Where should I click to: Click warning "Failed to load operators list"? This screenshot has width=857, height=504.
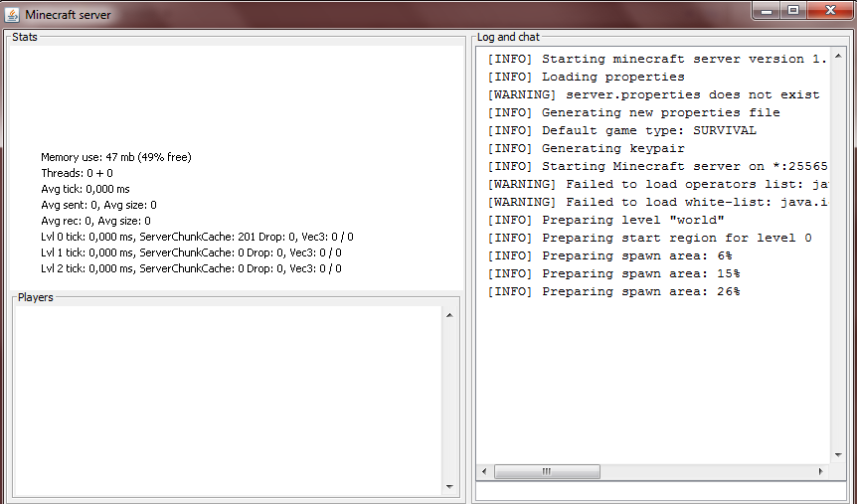(x=657, y=185)
